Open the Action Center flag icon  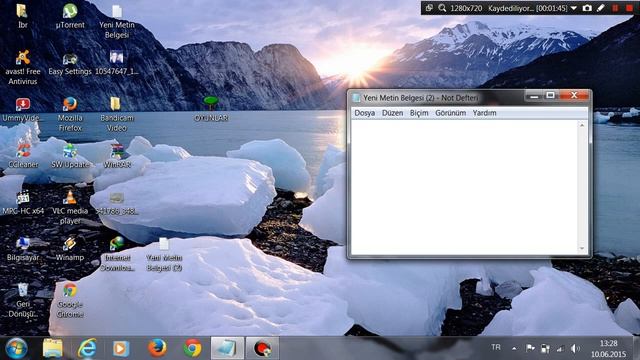pyautogui.click(x=530, y=348)
